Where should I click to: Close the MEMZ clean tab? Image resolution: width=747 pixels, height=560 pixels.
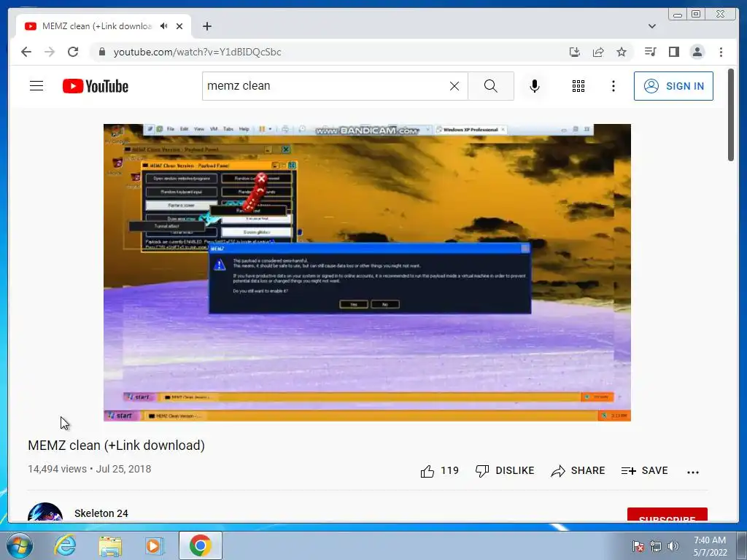pos(179,26)
